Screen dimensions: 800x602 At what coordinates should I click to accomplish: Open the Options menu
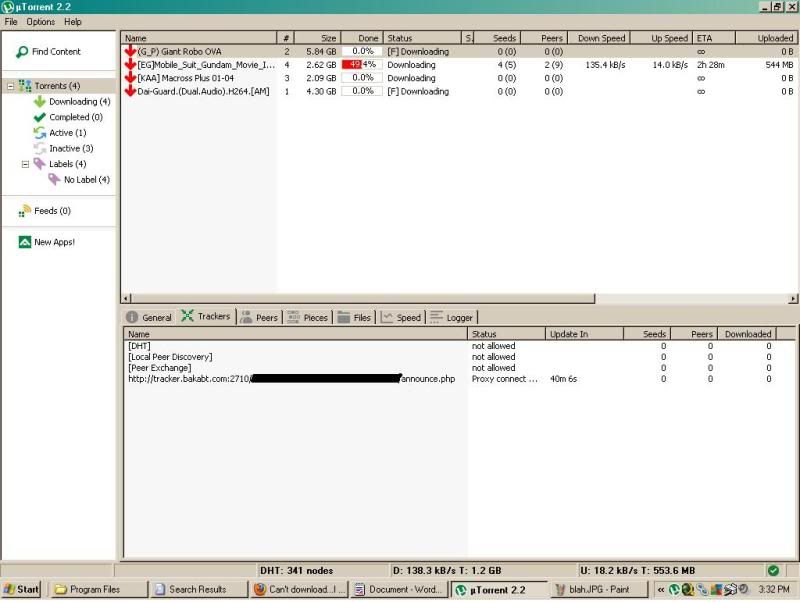click(40, 22)
